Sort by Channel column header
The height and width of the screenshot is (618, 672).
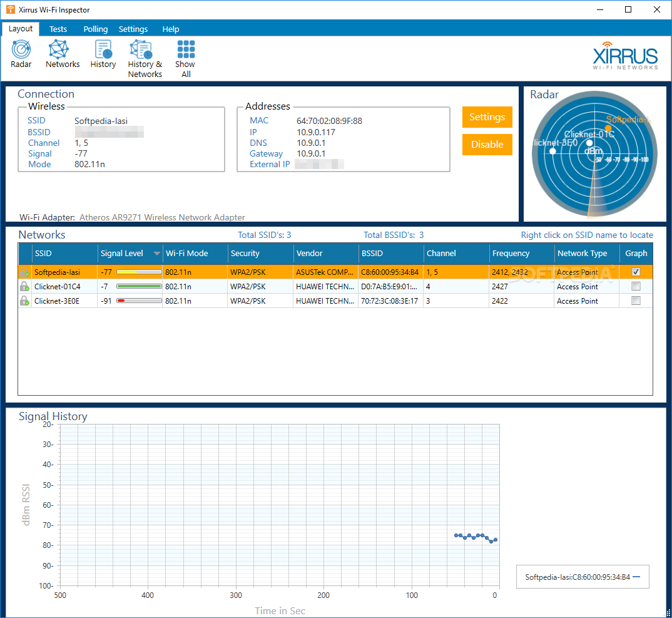point(456,254)
